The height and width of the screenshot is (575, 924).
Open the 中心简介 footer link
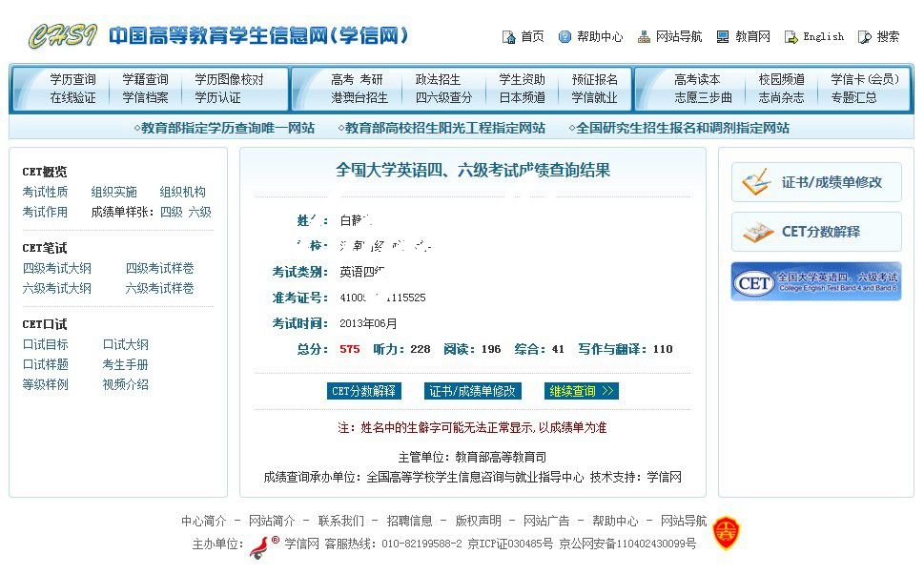click(x=203, y=521)
